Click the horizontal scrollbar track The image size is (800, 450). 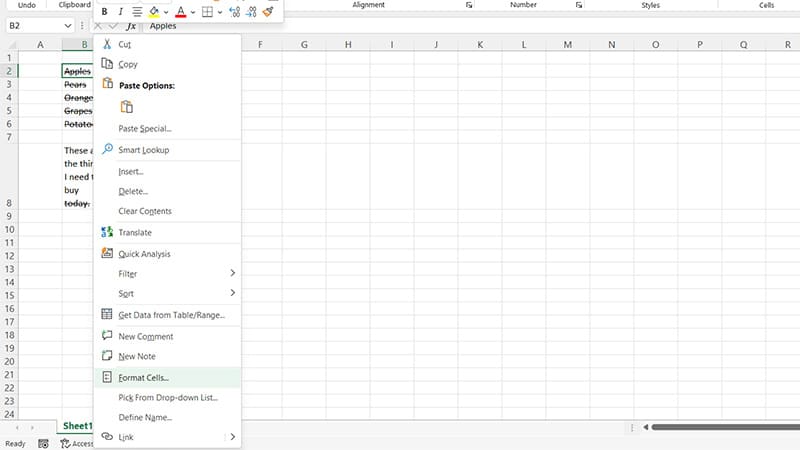click(726, 427)
